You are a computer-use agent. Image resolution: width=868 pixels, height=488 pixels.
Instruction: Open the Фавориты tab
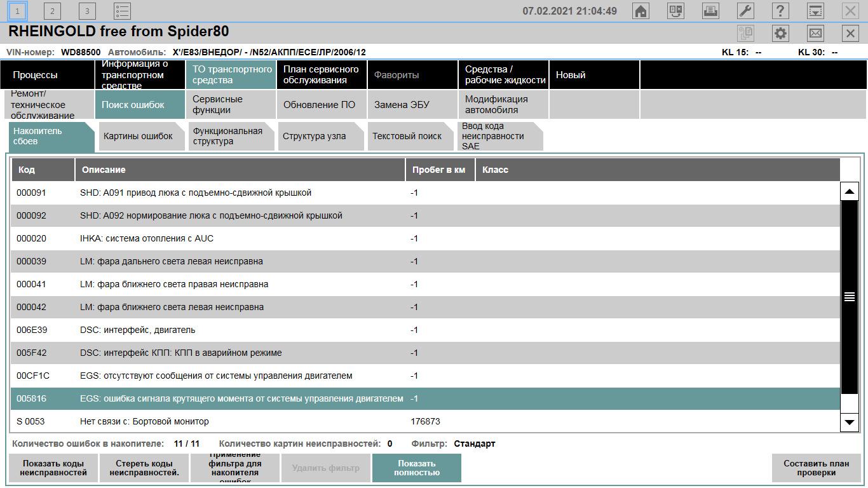[x=412, y=75]
